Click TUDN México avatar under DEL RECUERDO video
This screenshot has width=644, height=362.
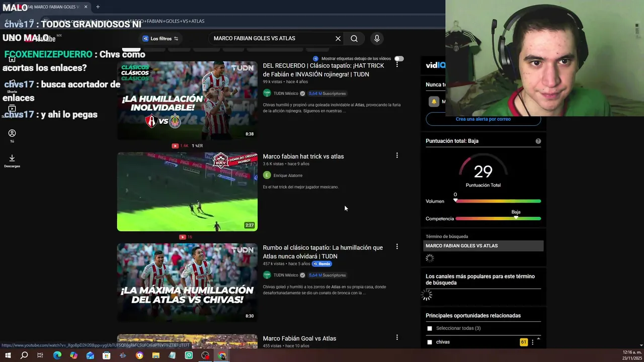(267, 94)
